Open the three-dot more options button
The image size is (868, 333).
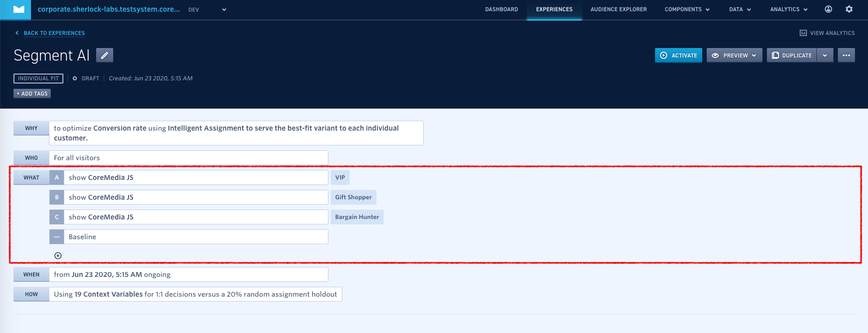pos(846,55)
